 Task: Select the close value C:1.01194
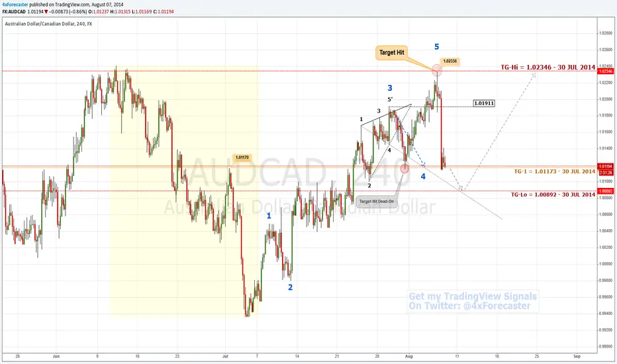(164, 12)
